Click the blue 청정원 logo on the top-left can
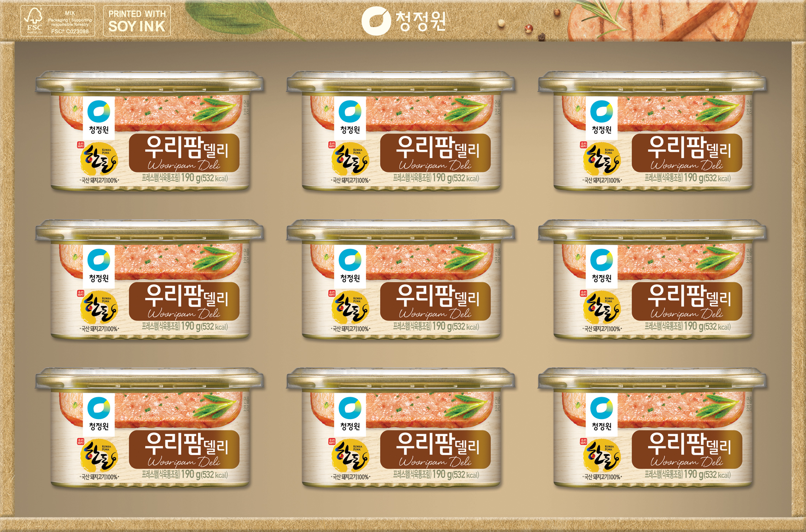 [x=99, y=116]
